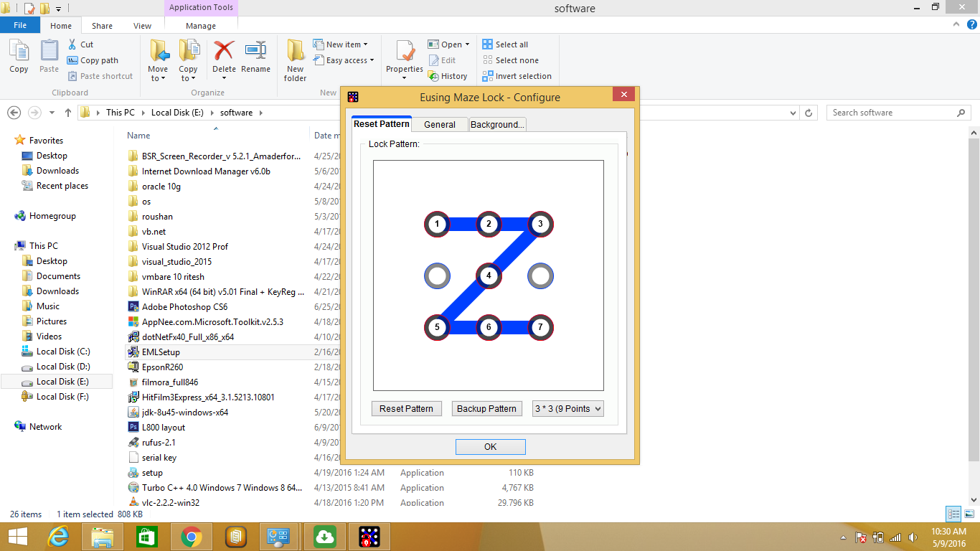This screenshot has height=551, width=980.
Task: Open the Share ribbon tab
Action: point(101,25)
